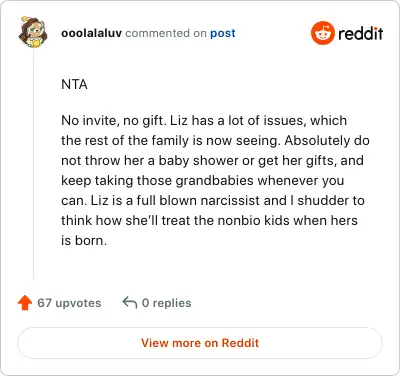
Task: Click the "commented on" gray text
Action: tap(166, 33)
